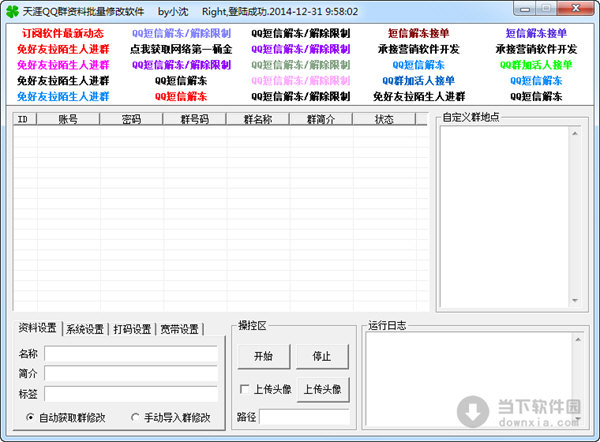Click 自定义群地点 scrollbar up arrow
Screen dimensions: 600x442
(x=575, y=134)
